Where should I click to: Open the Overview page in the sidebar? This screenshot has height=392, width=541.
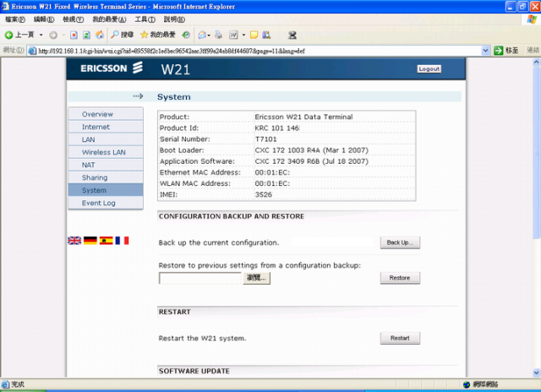106,114
